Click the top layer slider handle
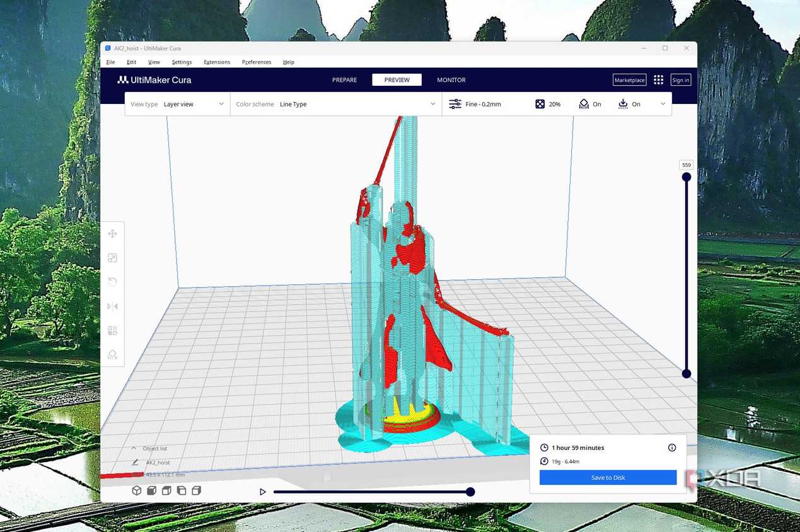The image size is (800, 532). [687, 177]
